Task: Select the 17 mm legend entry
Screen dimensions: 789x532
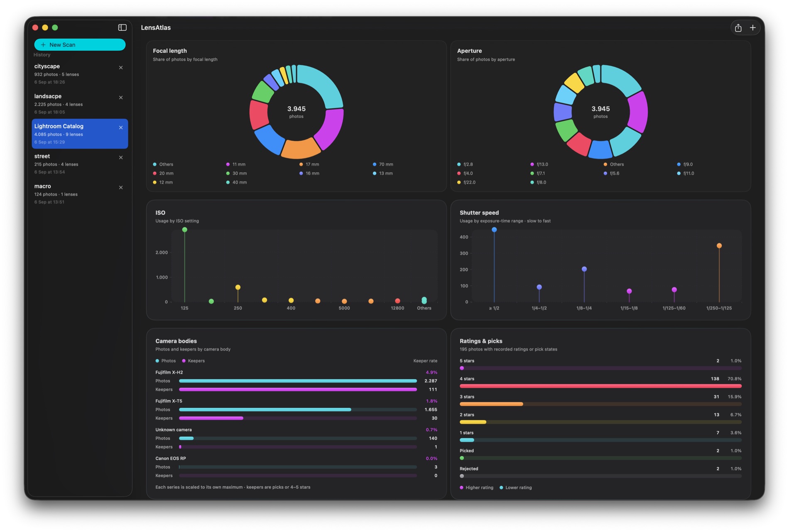Action: (309, 164)
